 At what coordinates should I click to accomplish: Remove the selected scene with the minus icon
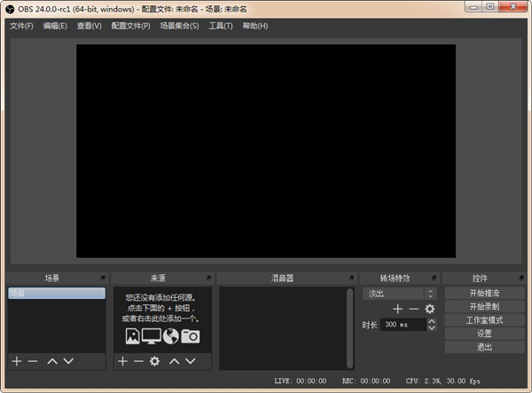tap(33, 361)
